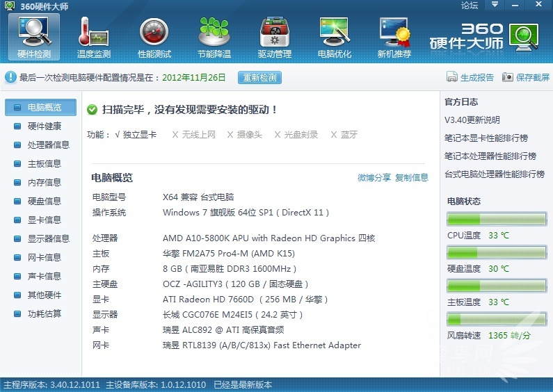Click the green scan-complete check icon
Image resolution: width=553 pixels, height=392 pixels.
[92, 110]
